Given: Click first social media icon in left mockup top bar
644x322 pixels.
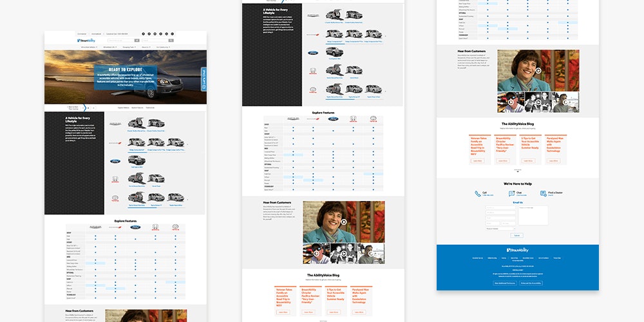Looking at the screenshot, I should click(x=144, y=33).
